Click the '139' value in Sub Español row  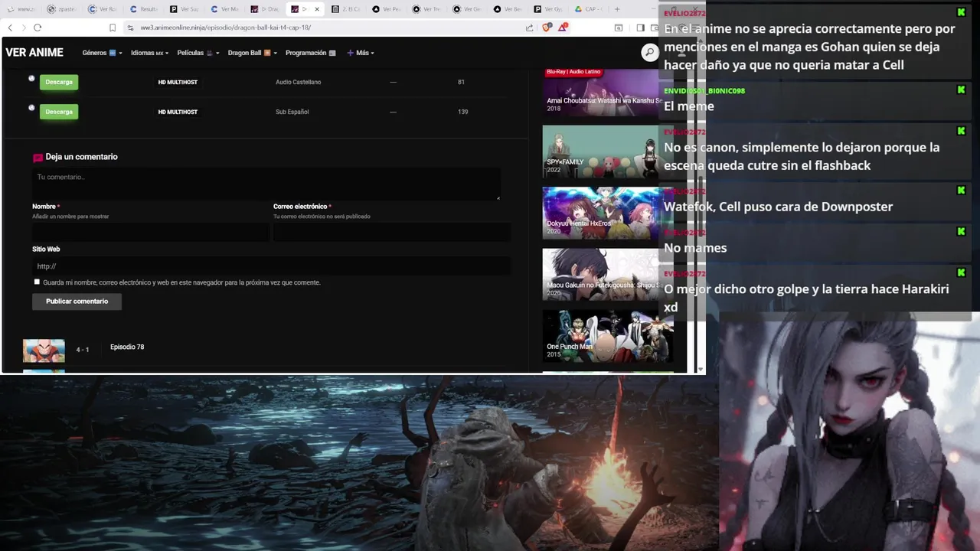pyautogui.click(x=462, y=112)
